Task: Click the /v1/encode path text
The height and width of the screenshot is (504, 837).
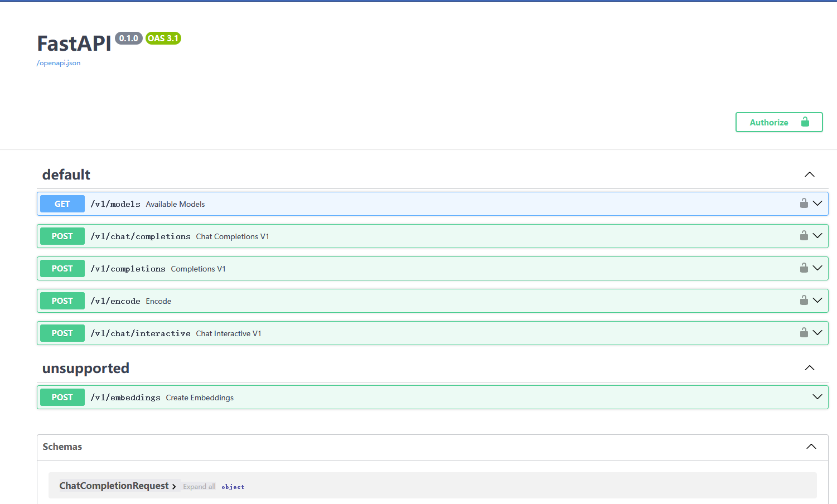Action: [115, 301]
